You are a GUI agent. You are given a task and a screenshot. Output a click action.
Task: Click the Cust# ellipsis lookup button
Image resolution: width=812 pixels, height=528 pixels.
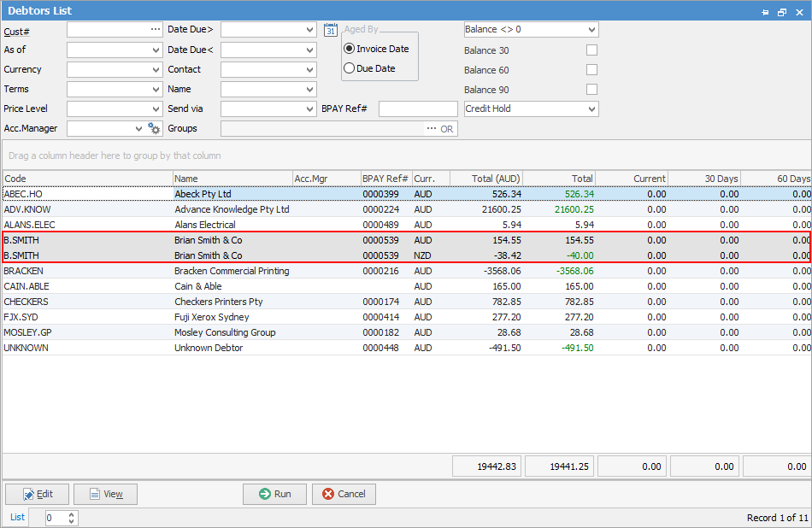pos(155,29)
